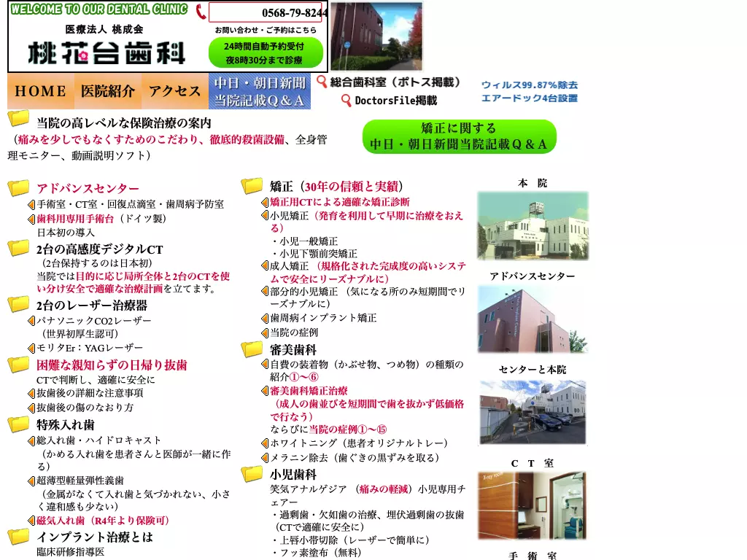The image size is (747, 560).
Task: Click 小児下顎前突矯正 text
Action: (x=318, y=253)
